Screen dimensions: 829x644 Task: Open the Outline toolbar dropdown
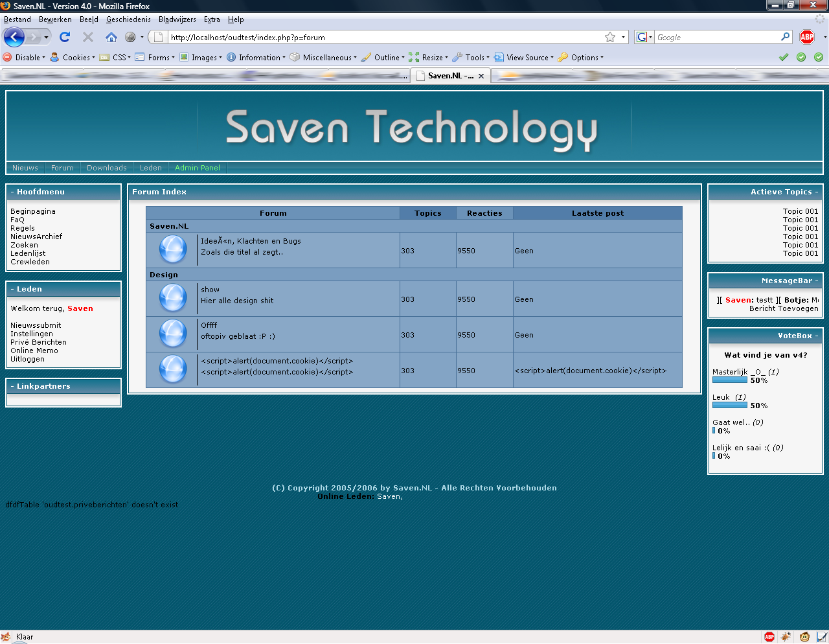point(383,57)
